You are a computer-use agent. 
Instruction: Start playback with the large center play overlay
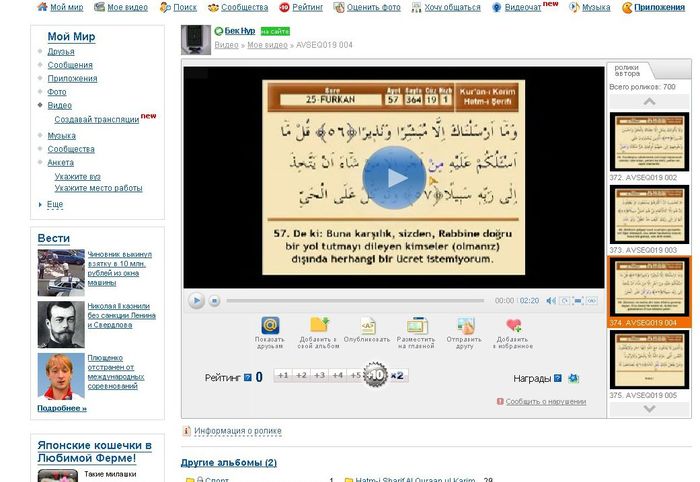pyautogui.click(x=394, y=178)
